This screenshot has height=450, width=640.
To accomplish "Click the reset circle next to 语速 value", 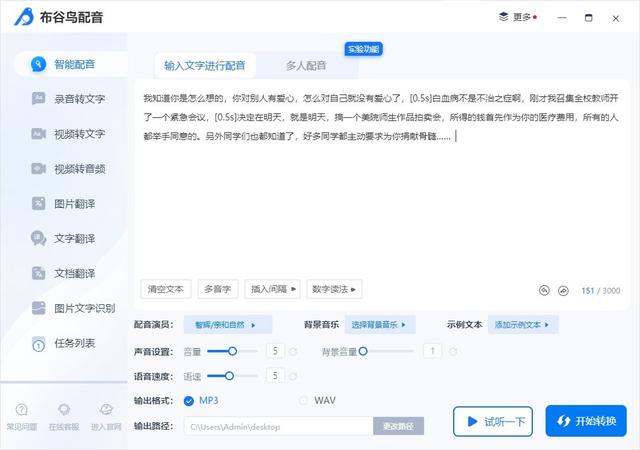I will pos(293,376).
